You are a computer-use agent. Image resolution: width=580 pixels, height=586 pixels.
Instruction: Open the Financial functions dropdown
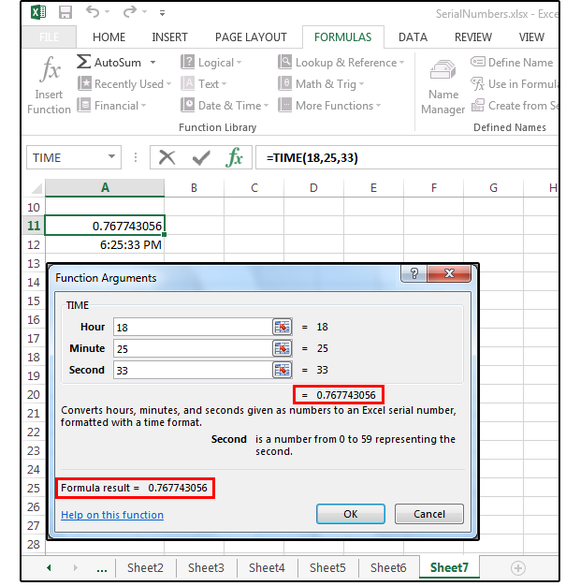click(111, 105)
